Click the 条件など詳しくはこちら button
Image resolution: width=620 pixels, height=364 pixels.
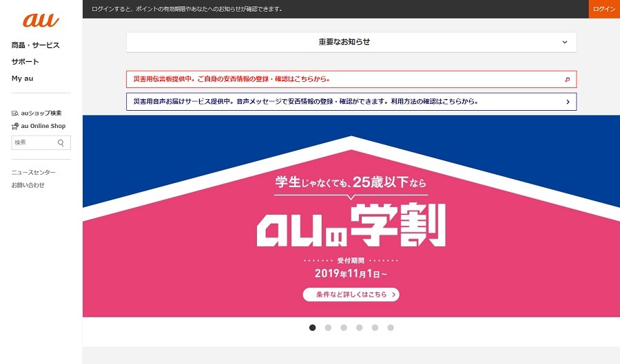pos(351,295)
